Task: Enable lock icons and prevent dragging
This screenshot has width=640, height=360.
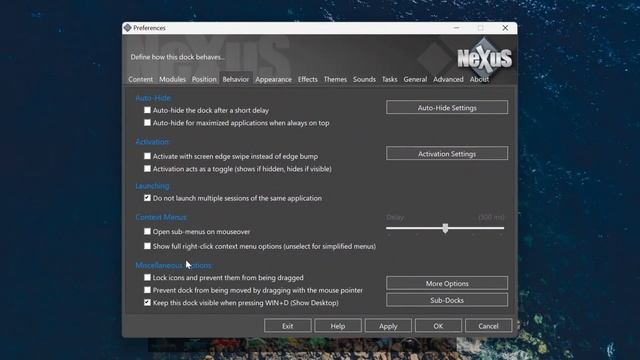Action: 147,278
